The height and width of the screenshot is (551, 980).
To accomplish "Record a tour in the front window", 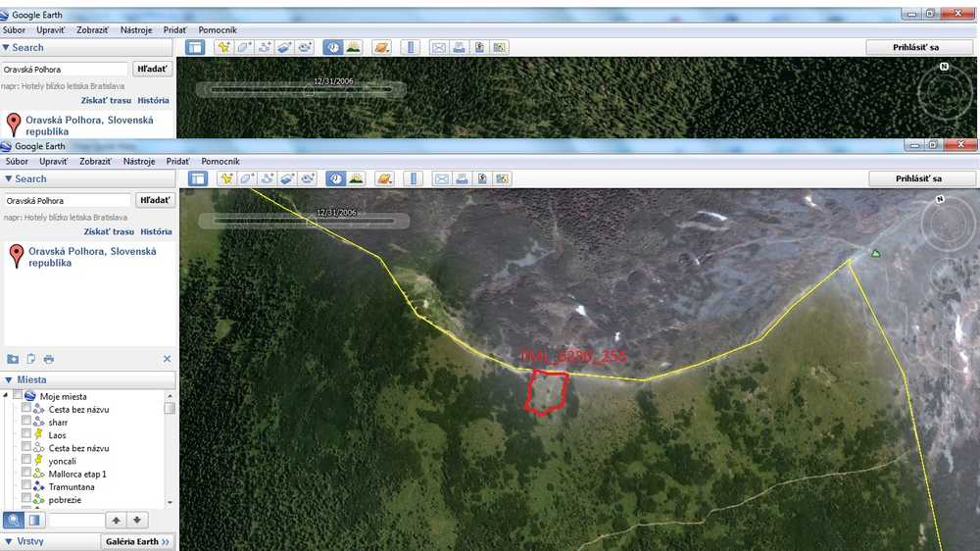I will click(308, 178).
